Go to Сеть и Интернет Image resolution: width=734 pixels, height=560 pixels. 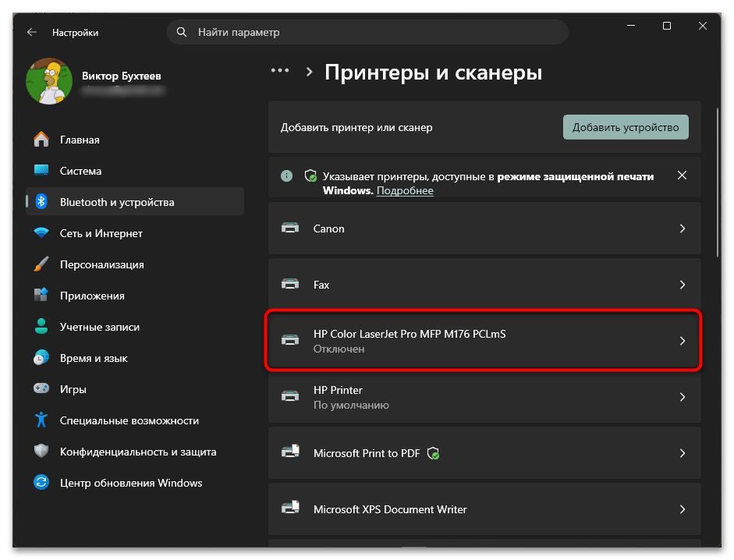135,232
